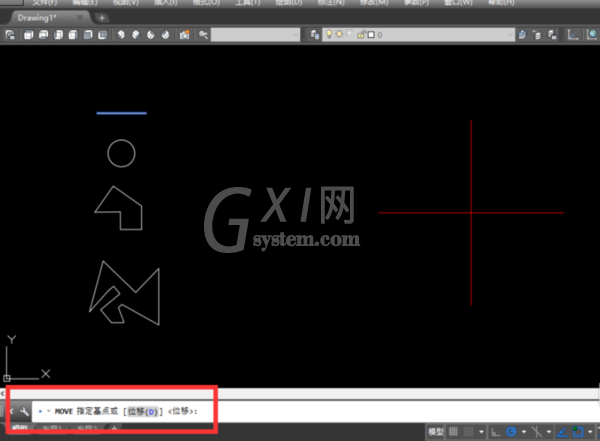
Task: Switch to Front view
Action: [x=88, y=35]
